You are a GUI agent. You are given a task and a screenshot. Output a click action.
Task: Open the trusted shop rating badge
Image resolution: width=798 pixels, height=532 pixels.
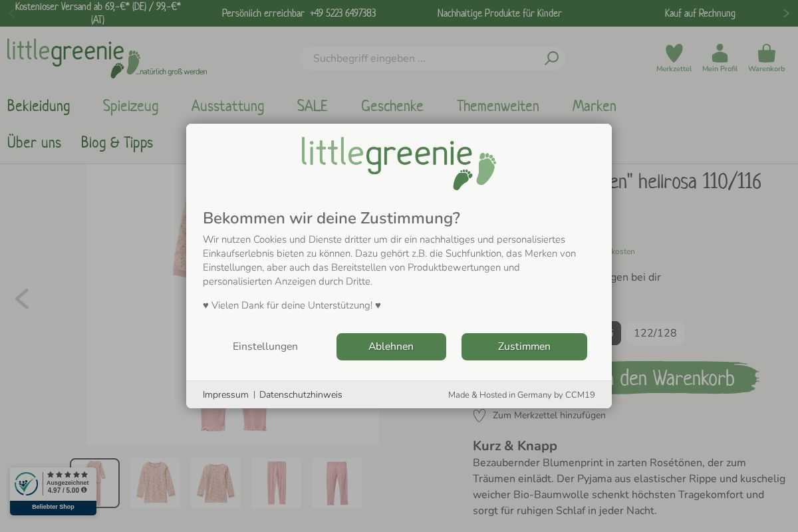[53, 491]
